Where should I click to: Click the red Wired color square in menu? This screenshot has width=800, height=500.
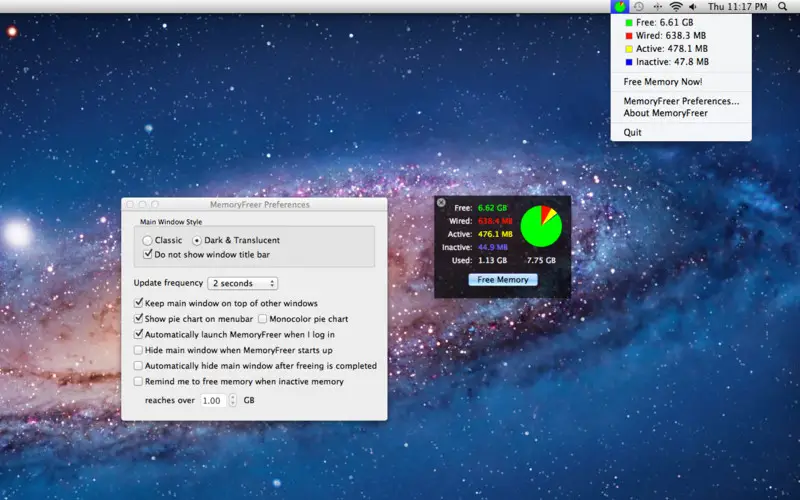click(629, 36)
